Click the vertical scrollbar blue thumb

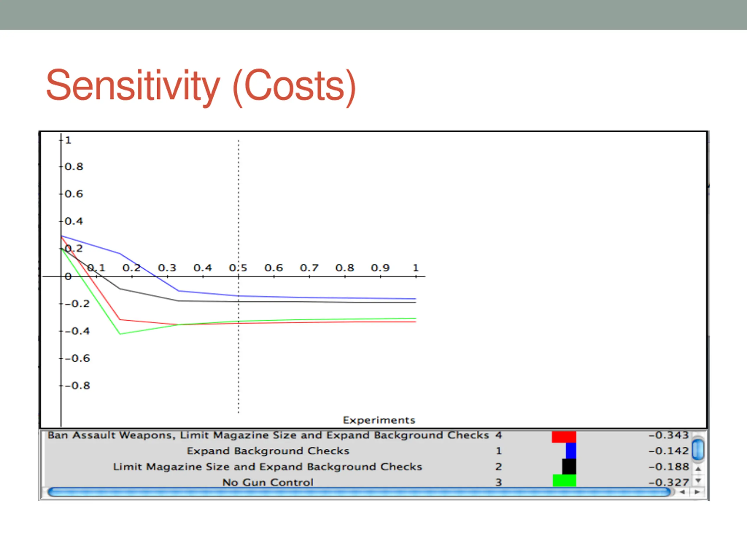coord(698,449)
